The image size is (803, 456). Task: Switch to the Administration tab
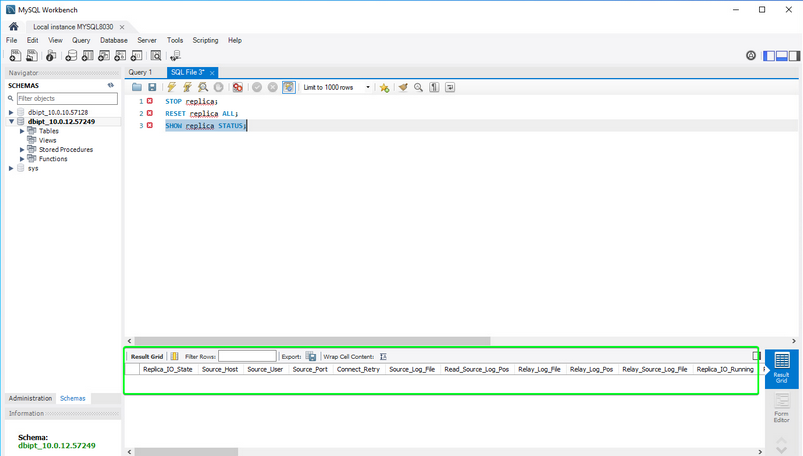(30, 398)
